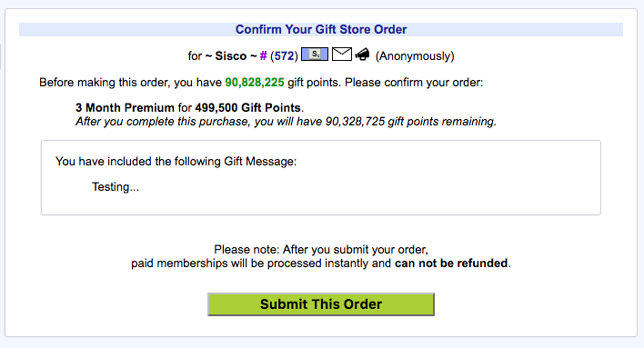Click the Confirm Your Gift Store Order heading
The height and width of the screenshot is (348, 644).
coord(321,30)
